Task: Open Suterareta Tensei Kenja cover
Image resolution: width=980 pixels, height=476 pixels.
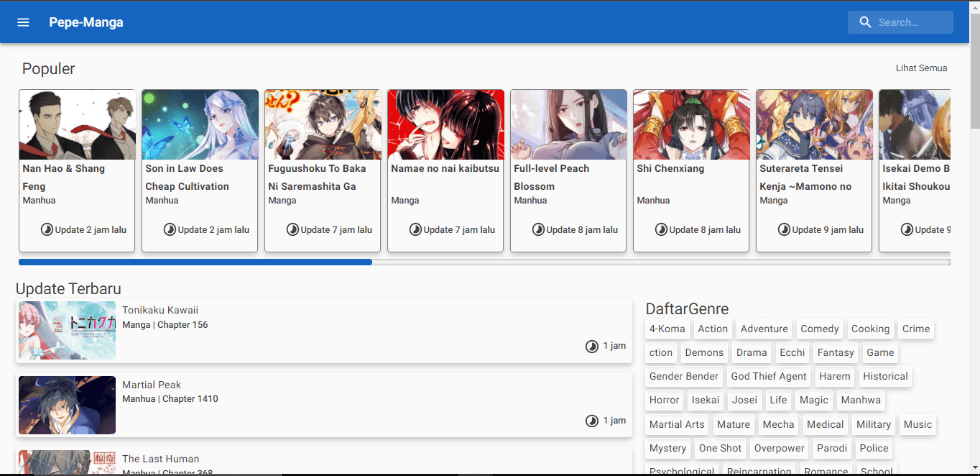Action: coord(815,124)
